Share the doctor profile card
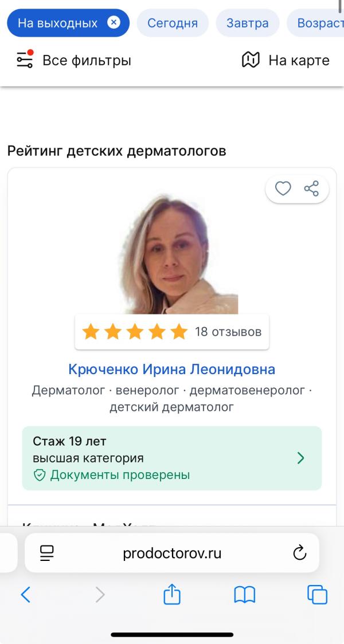The image size is (344, 644). [x=311, y=189]
